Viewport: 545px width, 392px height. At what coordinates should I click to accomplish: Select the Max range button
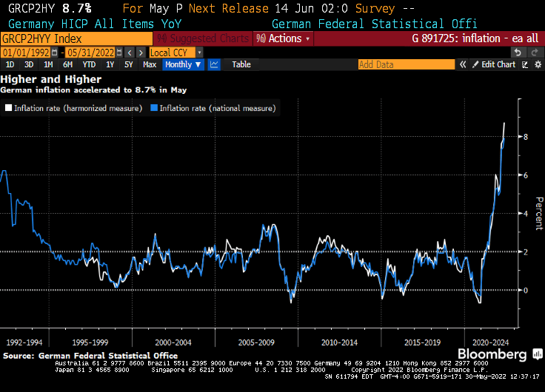pyautogui.click(x=150, y=65)
